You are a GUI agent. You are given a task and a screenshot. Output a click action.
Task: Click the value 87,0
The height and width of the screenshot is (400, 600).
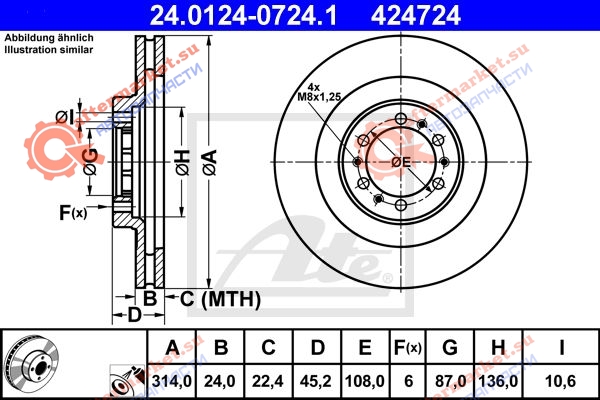coord(451,381)
